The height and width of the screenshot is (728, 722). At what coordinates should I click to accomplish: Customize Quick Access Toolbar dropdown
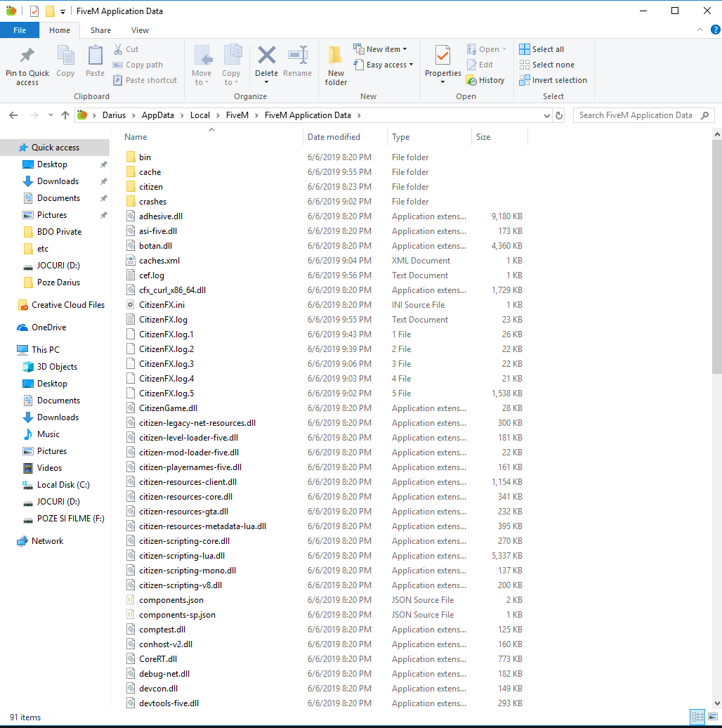click(x=63, y=12)
